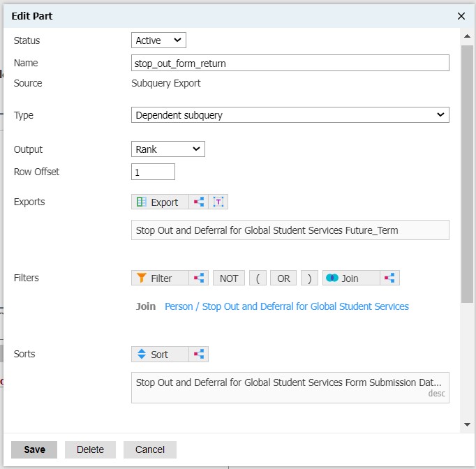Click the Export button in Exports row

tap(159, 202)
